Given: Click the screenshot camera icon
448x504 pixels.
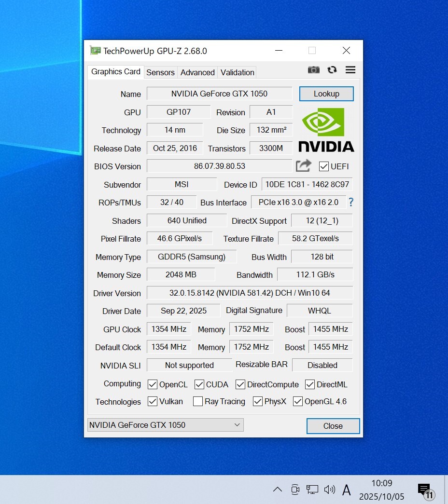Looking at the screenshot, I should pos(314,70).
